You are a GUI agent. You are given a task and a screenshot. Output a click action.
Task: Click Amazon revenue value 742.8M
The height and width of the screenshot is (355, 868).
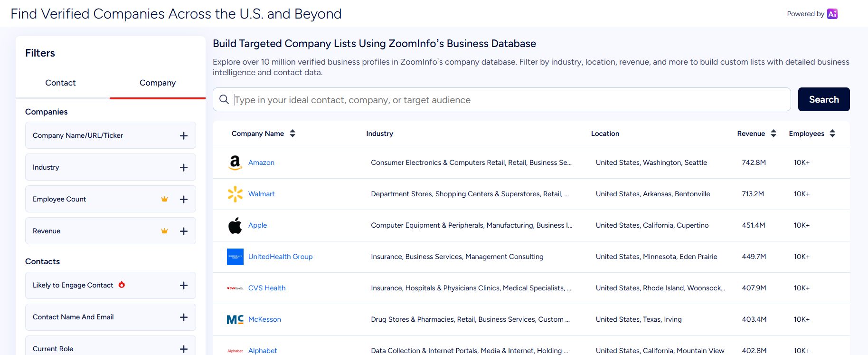click(754, 163)
